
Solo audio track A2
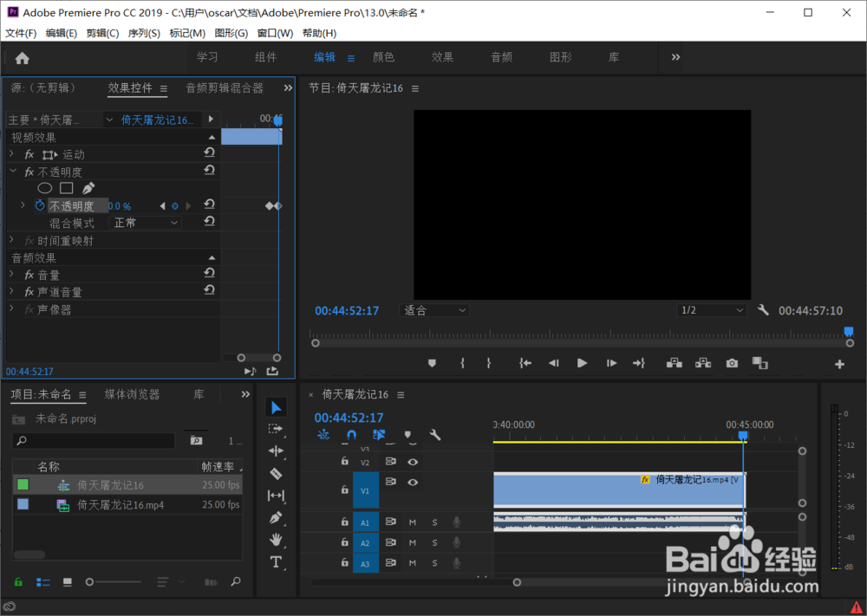434,543
